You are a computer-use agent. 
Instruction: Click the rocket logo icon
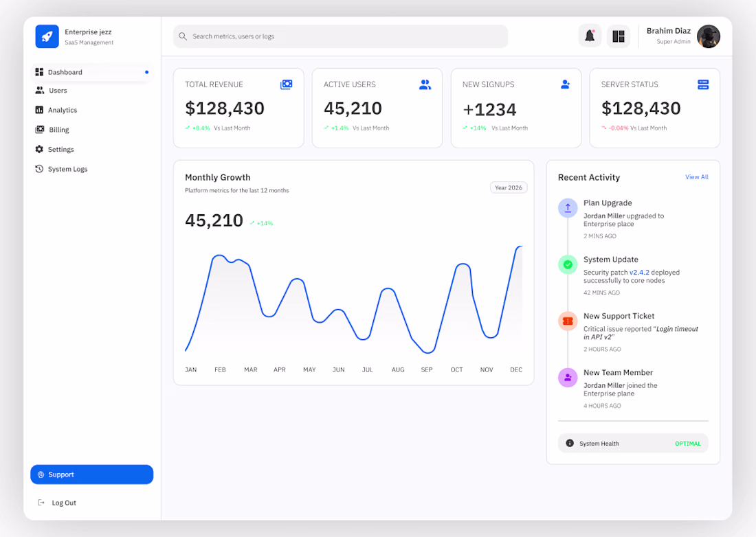click(x=47, y=36)
